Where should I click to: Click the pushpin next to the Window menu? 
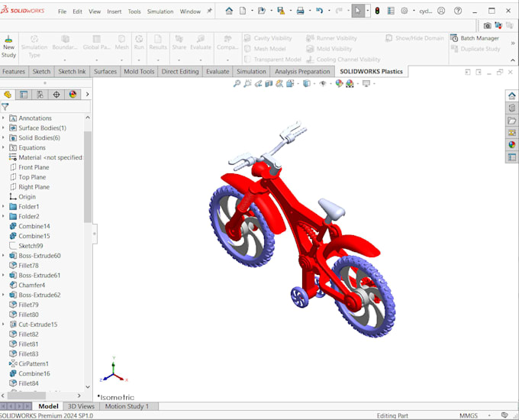(210, 11)
